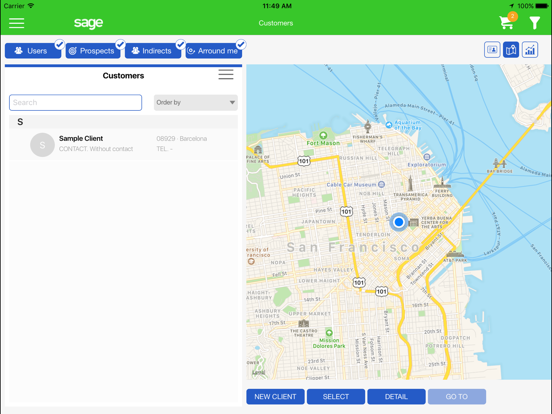Select the Sample Client name
552x414 pixels.
tap(81, 138)
